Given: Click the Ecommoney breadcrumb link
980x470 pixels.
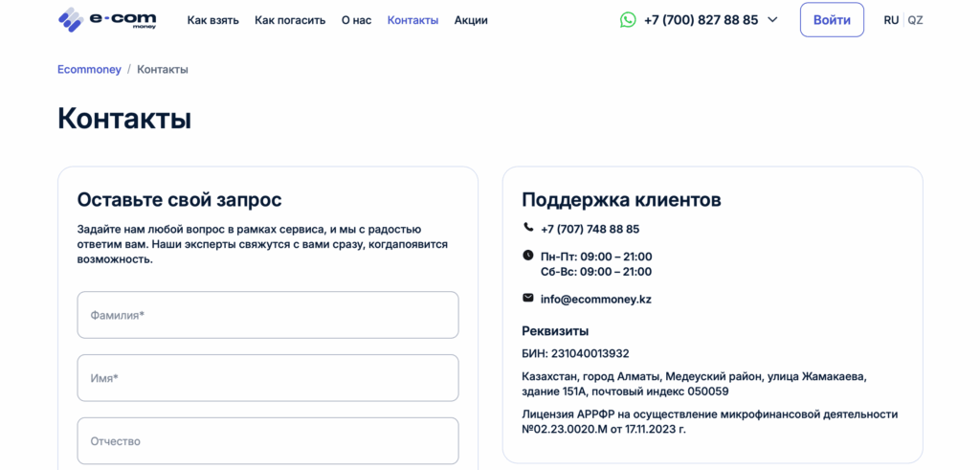Looking at the screenshot, I should tap(89, 70).
